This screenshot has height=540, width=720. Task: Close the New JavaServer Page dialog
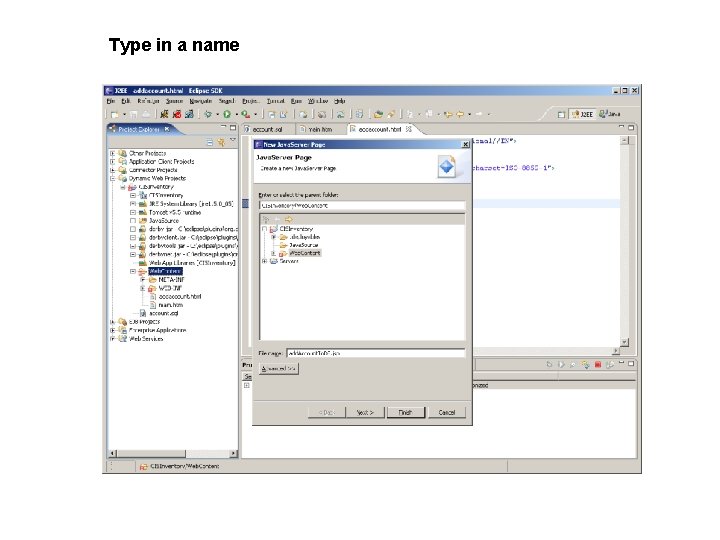[x=465, y=144]
